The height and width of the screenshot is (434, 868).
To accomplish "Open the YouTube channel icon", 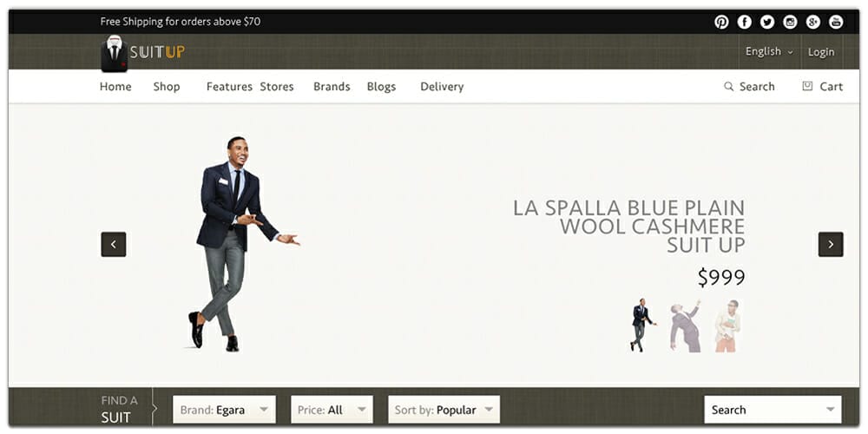I will coord(836,22).
